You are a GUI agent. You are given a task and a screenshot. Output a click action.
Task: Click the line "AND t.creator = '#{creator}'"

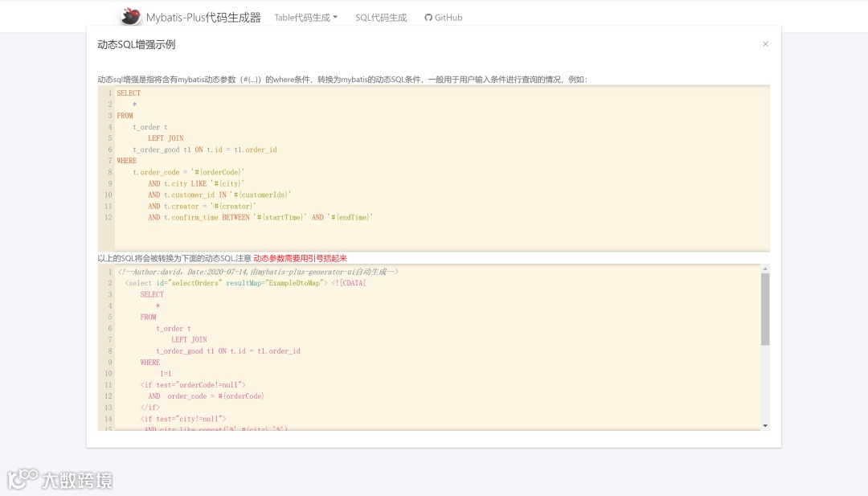point(202,207)
